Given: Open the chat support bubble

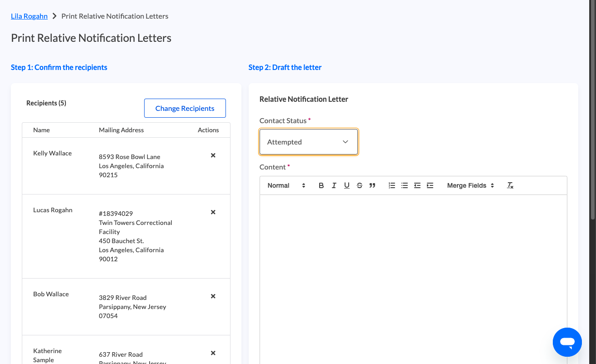Looking at the screenshot, I should click(x=567, y=342).
